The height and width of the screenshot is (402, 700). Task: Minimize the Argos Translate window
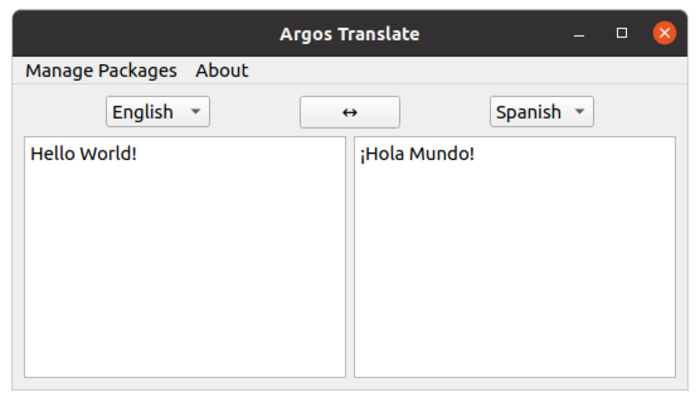(x=579, y=34)
